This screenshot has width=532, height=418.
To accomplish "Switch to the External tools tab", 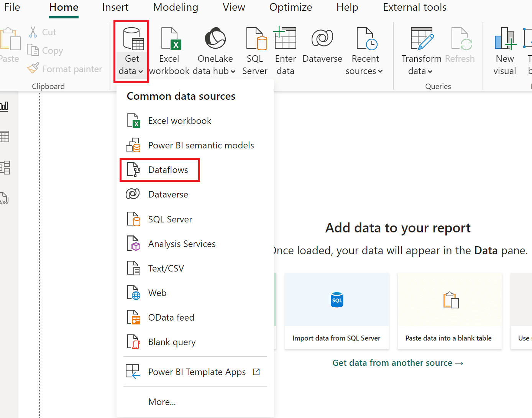I will pyautogui.click(x=415, y=7).
